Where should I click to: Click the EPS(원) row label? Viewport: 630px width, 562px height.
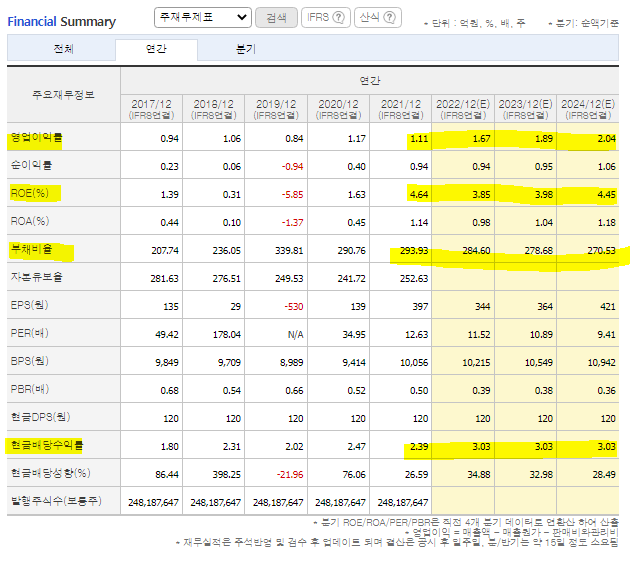point(29,305)
